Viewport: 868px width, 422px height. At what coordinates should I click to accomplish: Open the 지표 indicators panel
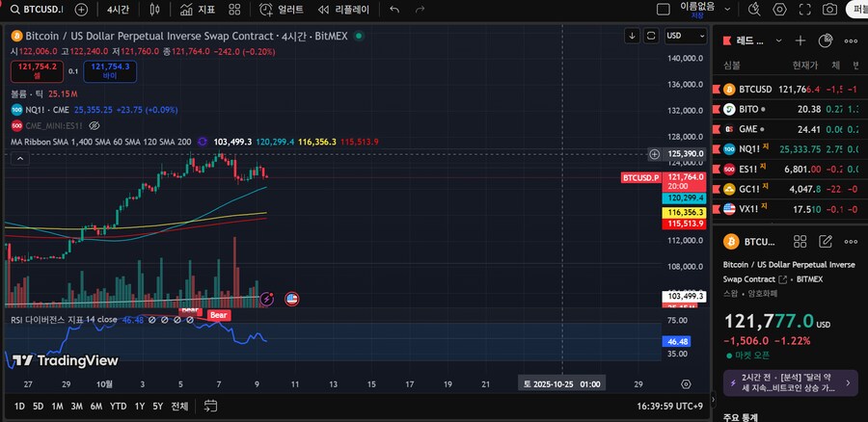pyautogui.click(x=198, y=10)
